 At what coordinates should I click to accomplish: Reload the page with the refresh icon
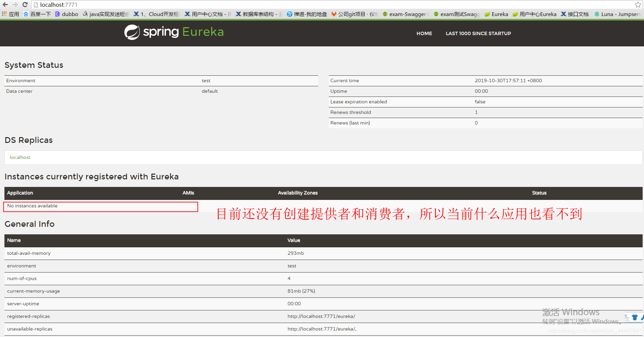tap(25, 5)
